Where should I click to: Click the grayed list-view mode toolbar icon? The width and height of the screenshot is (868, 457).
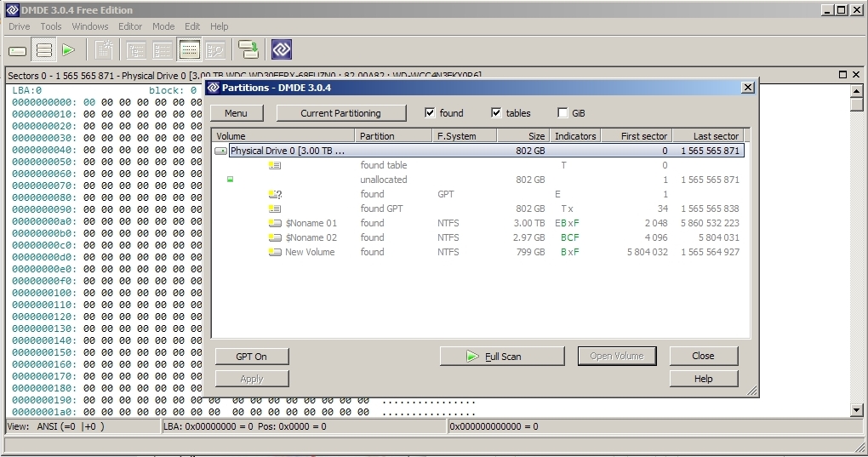(x=163, y=50)
